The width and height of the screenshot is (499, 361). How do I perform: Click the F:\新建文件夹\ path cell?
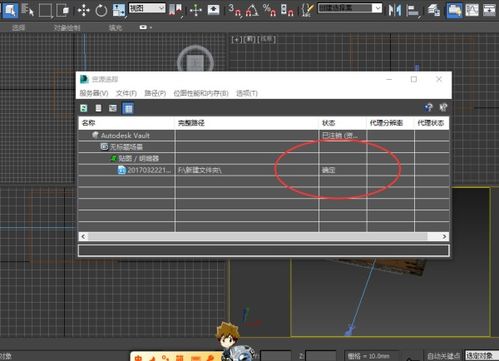247,170
